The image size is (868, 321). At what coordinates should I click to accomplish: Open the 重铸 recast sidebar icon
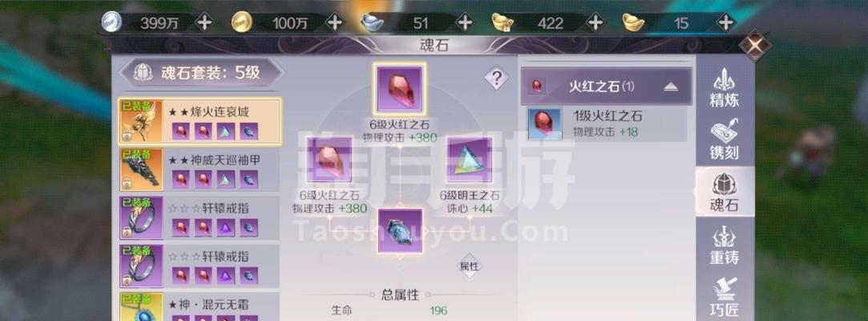[x=724, y=243]
